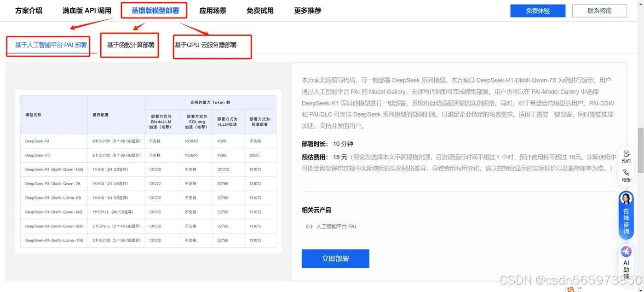Viewport: 644px width, 292px height.
Task: Start 在线咨询 online chat
Action: click(x=626, y=216)
